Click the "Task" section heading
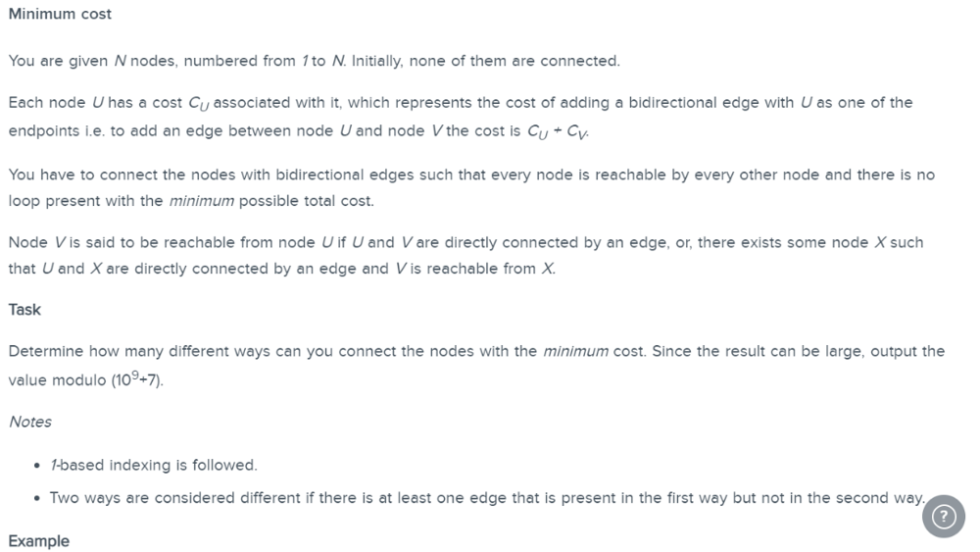 24,310
